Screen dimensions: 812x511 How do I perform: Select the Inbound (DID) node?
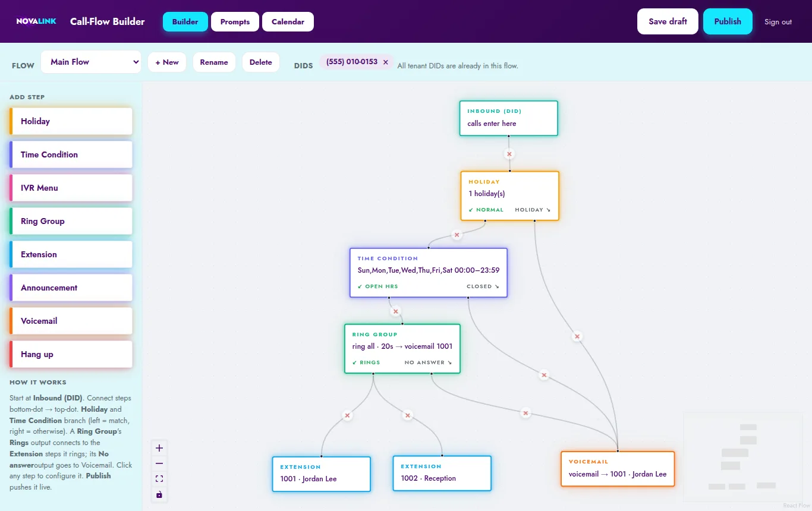tap(509, 118)
